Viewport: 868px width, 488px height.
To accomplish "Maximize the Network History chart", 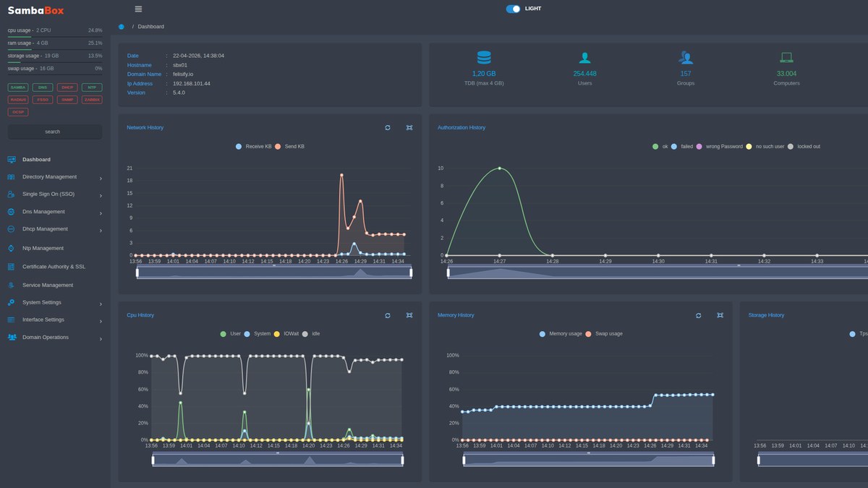I will point(409,127).
